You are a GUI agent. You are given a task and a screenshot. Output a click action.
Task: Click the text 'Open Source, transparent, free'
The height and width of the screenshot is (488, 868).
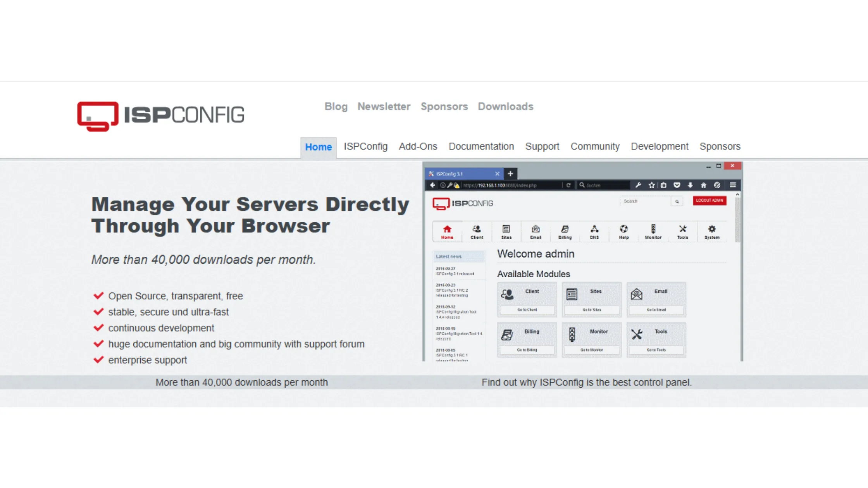[176, 296]
